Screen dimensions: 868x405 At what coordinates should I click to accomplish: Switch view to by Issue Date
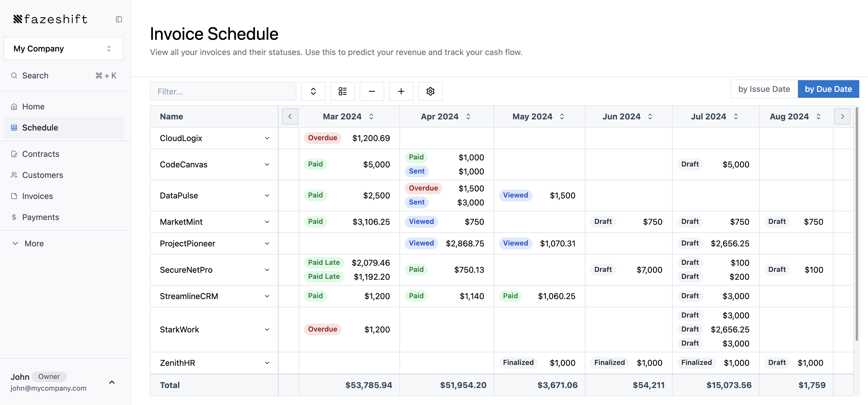click(763, 89)
